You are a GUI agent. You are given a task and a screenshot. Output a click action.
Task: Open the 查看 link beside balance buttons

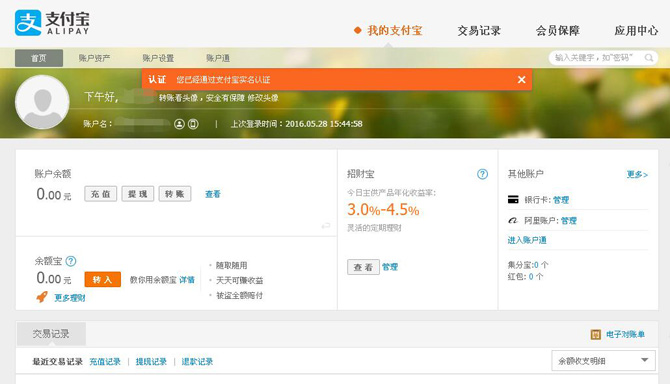tap(213, 194)
